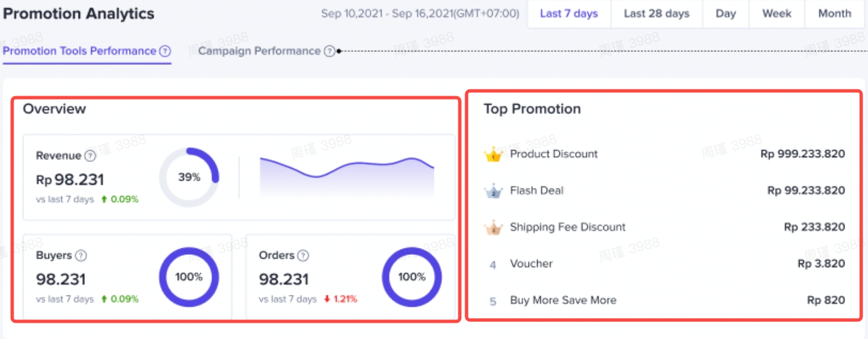Select the Buy More Save More promotion
Screen dimensions: 868x339
pyautogui.click(x=563, y=300)
